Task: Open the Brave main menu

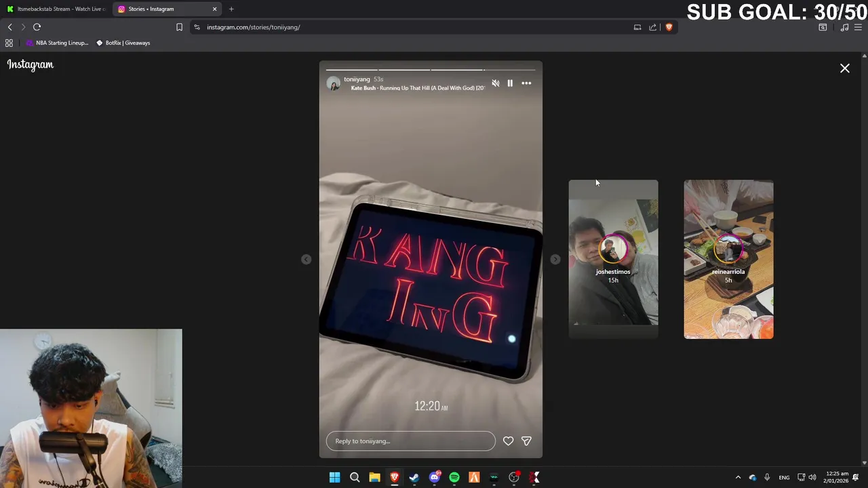Action: [x=858, y=27]
